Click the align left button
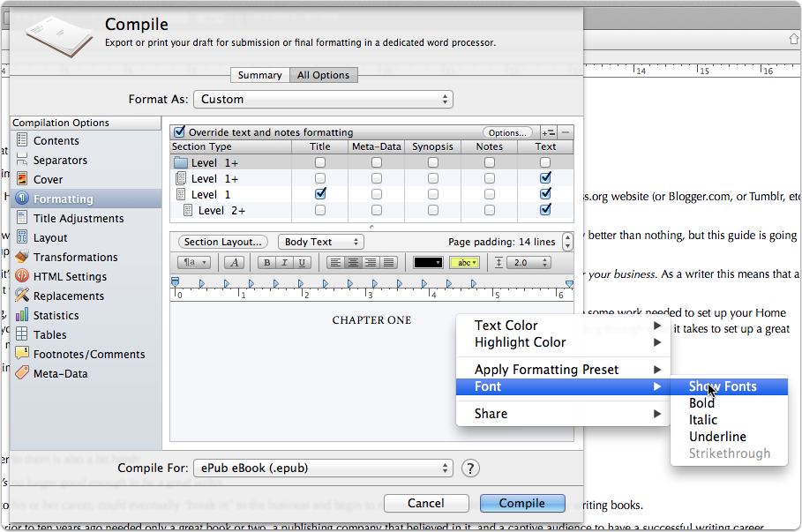This screenshot has height=532, width=802. pyautogui.click(x=335, y=263)
